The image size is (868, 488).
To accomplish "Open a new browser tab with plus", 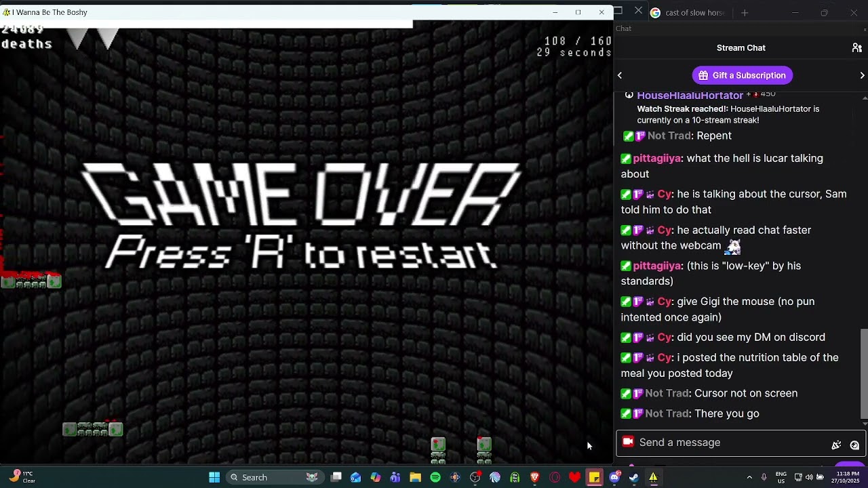I will click(745, 12).
